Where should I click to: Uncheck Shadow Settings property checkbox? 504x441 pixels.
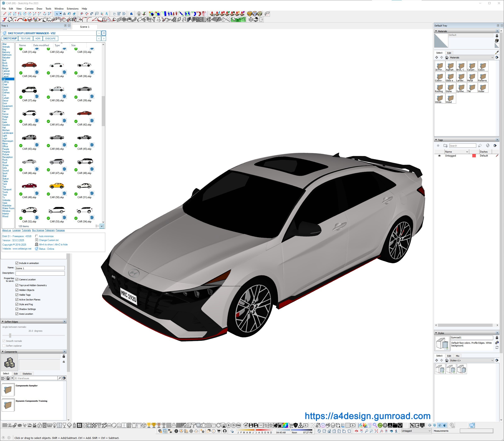17,309
